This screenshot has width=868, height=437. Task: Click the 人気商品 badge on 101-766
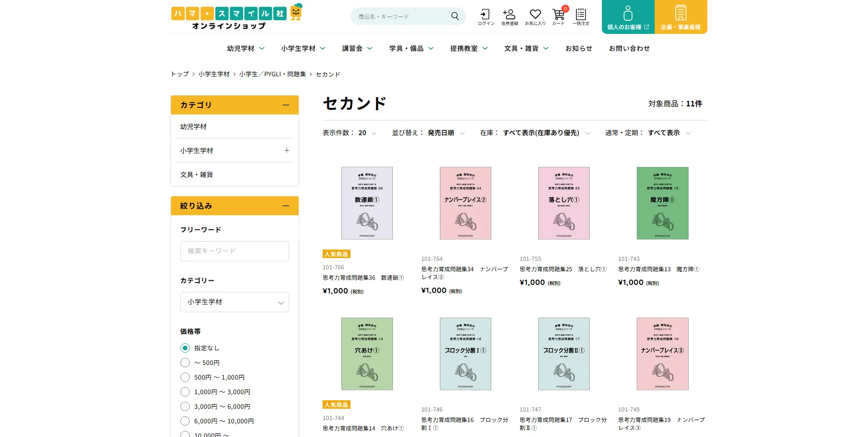[336, 254]
